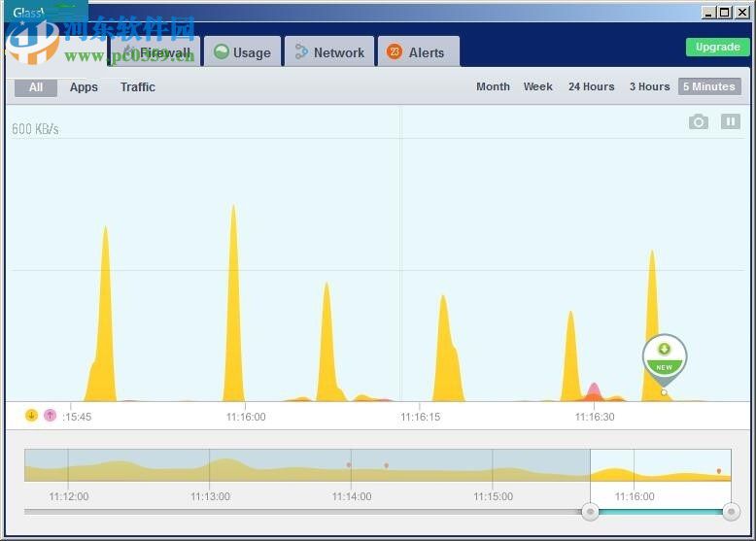Show the Traffic breakdown view
The width and height of the screenshot is (756, 541).
pos(138,87)
